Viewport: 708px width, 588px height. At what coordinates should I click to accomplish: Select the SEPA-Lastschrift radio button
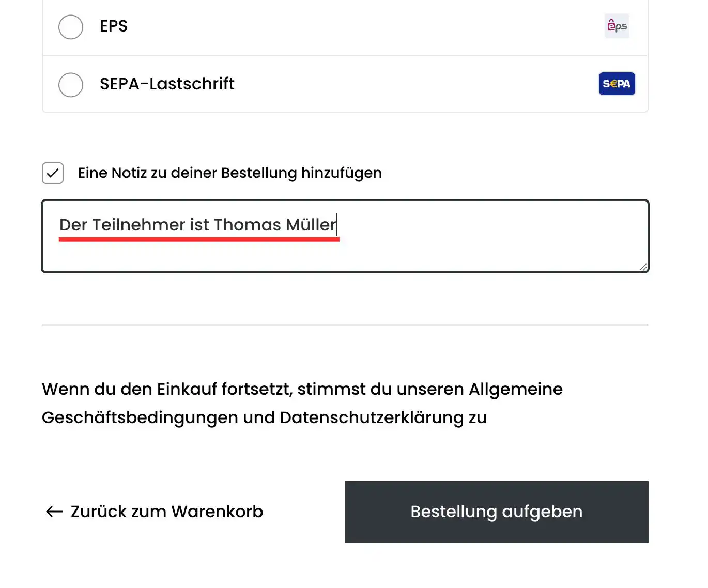[71, 85]
